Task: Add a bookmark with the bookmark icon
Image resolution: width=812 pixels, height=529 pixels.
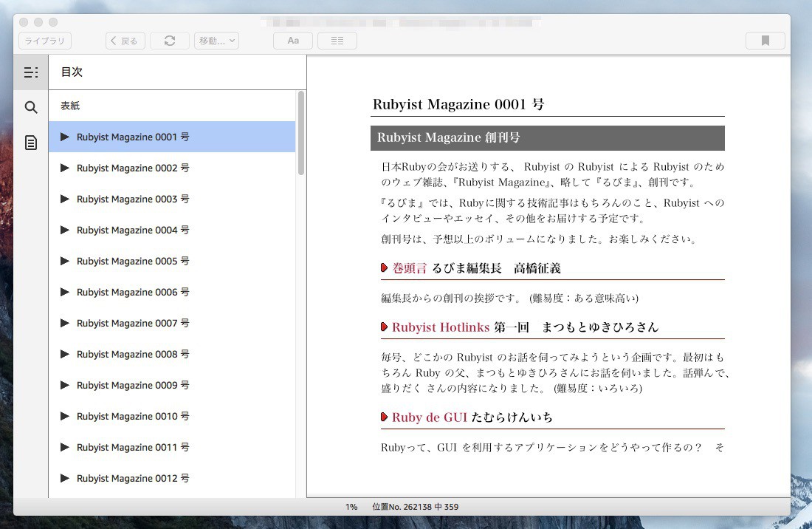Action: [x=765, y=41]
